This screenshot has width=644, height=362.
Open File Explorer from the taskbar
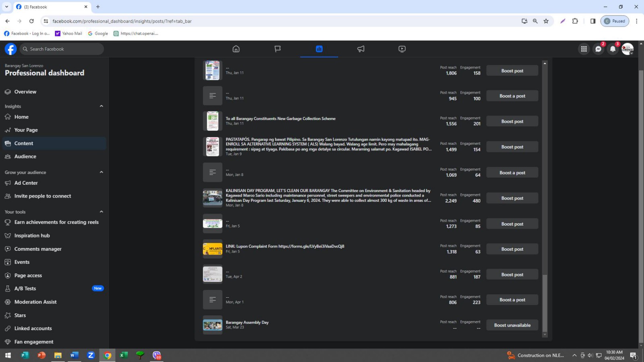point(58,355)
